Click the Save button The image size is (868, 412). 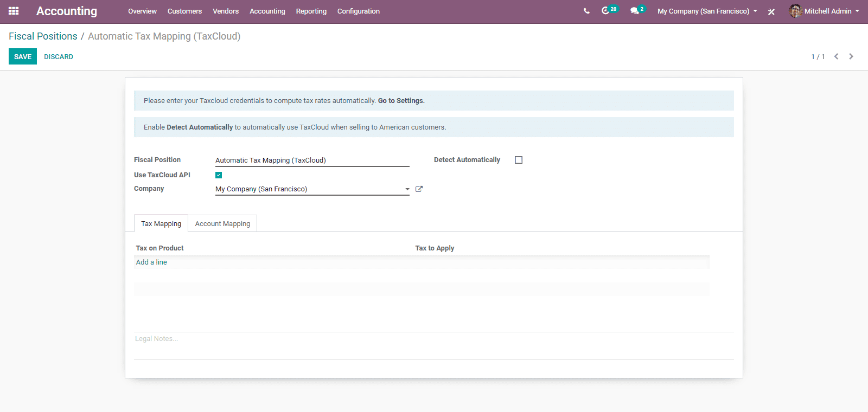23,56
